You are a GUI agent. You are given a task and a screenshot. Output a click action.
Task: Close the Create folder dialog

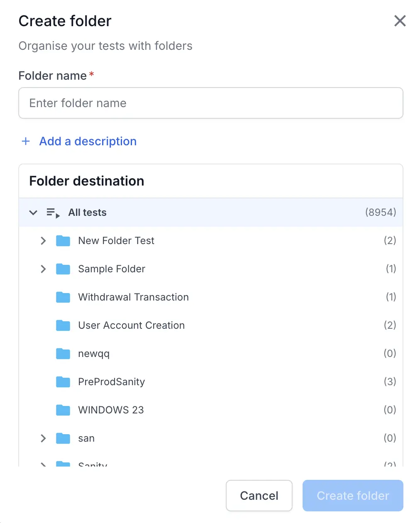point(400,21)
